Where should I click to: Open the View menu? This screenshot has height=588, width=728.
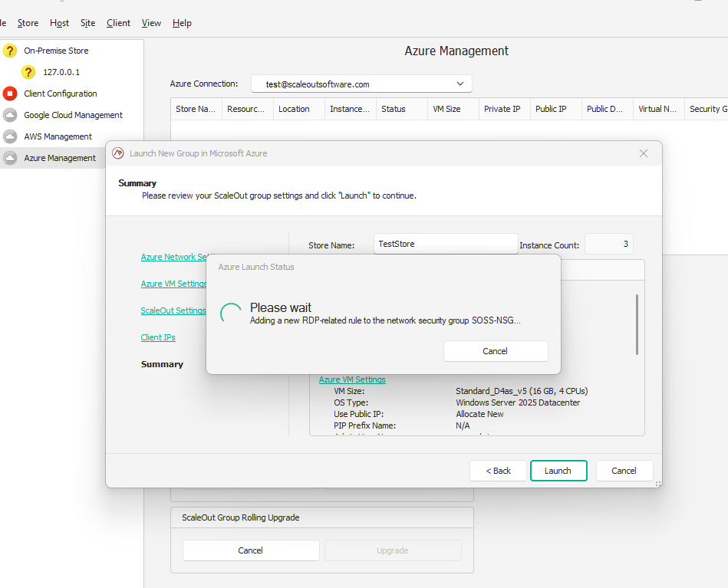(151, 23)
